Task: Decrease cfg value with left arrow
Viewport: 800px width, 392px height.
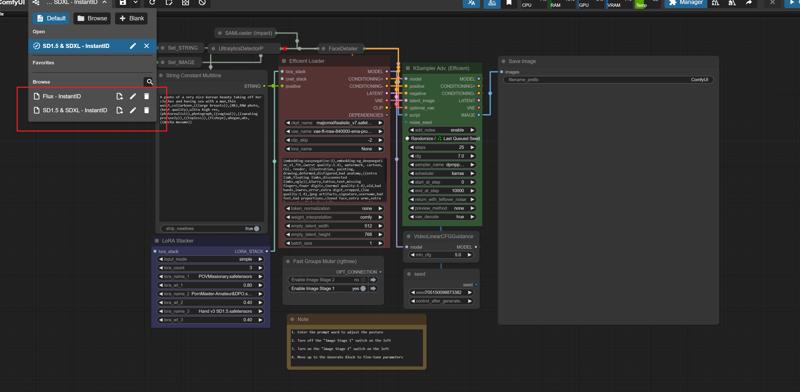Action: (x=412, y=156)
